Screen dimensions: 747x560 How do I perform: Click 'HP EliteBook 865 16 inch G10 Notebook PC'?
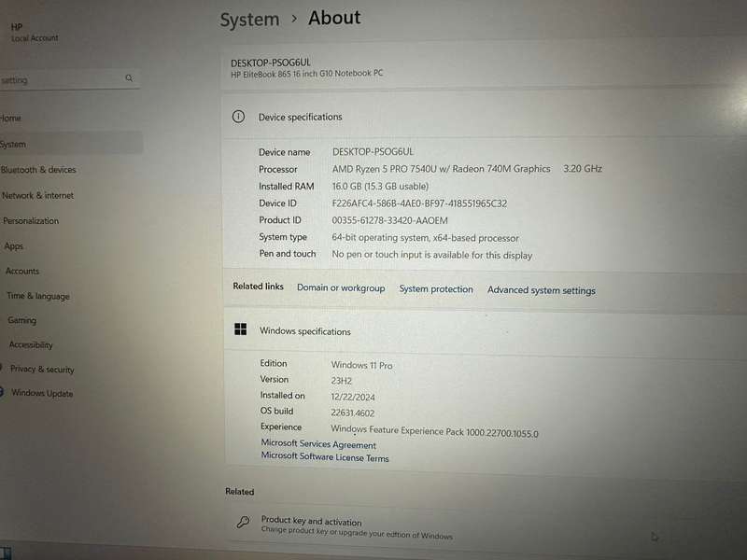click(307, 74)
